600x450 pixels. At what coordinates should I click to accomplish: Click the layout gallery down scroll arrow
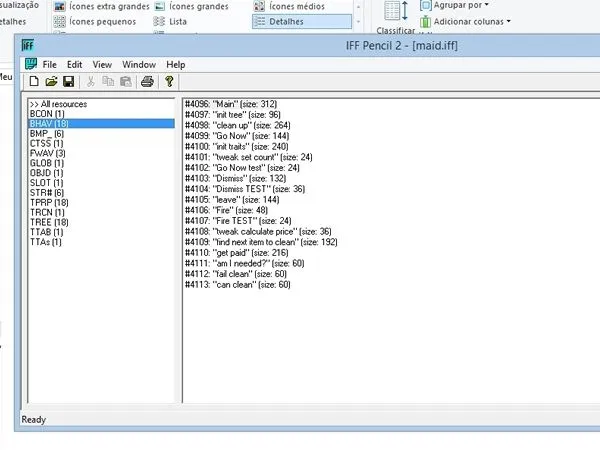[358, 22]
